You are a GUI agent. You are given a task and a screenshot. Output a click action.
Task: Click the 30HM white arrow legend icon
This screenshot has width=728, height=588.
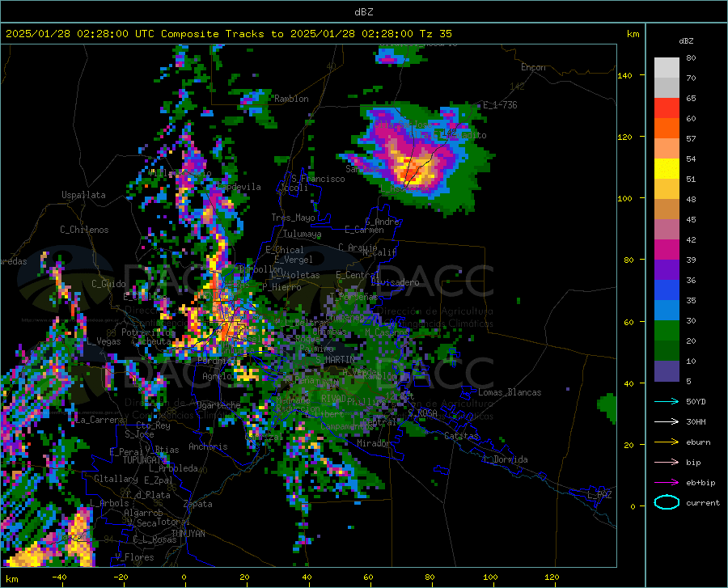click(667, 422)
